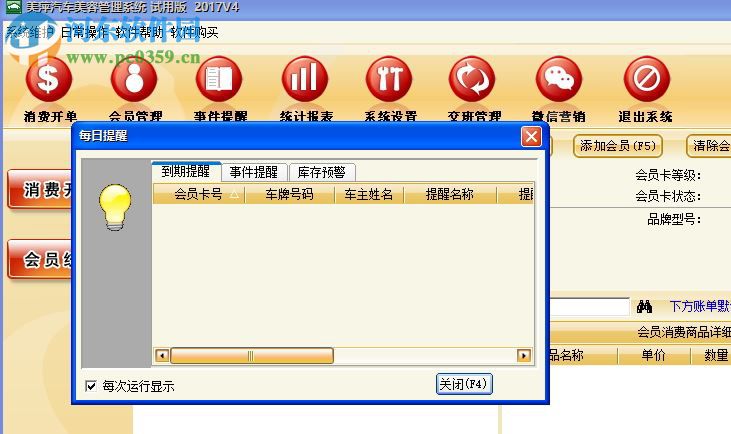The image size is (731, 434).
Task: Click the horizontal scrollbar left arrow
Action: click(x=162, y=356)
